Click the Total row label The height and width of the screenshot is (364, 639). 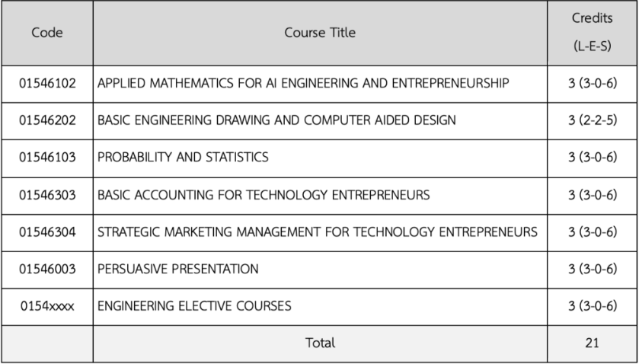[x=320, y=343]
